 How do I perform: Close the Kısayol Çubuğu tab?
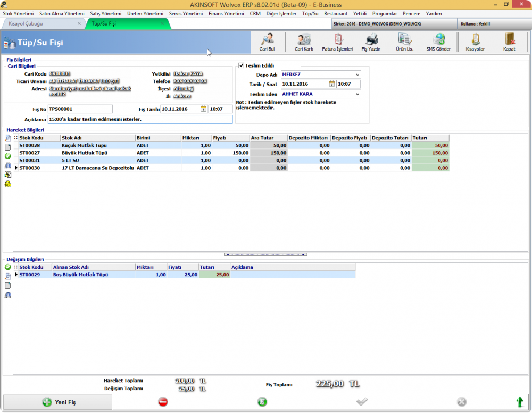79,24
